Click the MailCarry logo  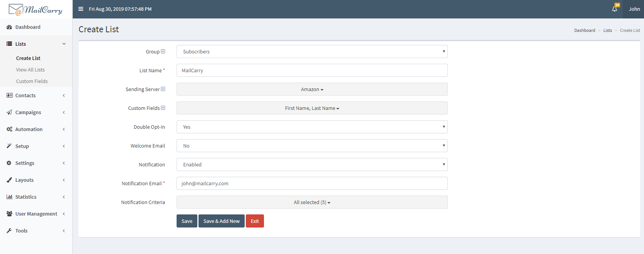[35, 9]
